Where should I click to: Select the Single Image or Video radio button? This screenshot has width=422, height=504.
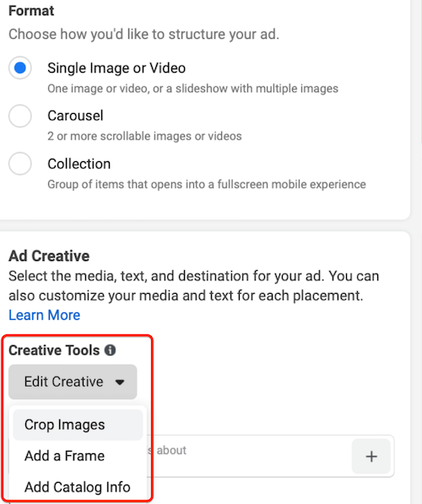20,68
